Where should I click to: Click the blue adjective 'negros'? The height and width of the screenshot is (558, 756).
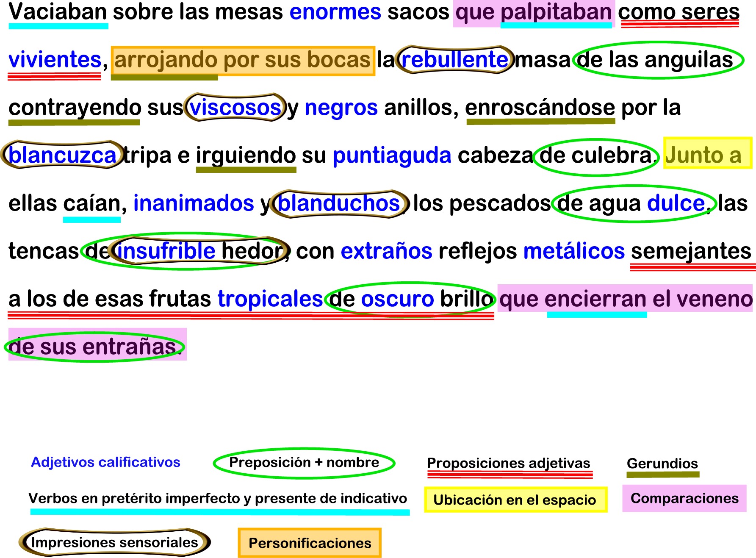coord(341,108)
